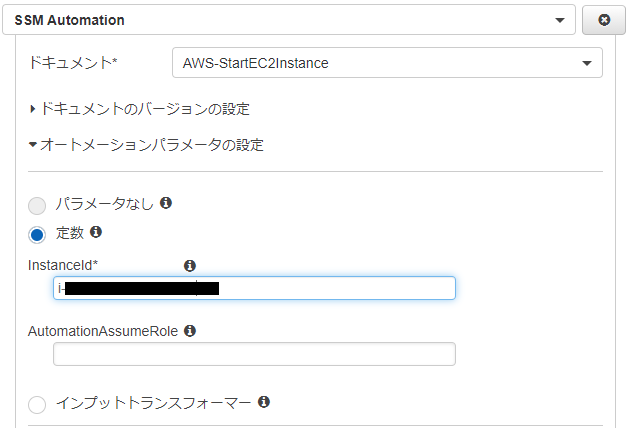Enable the インプットトランスフォーマー radio option
The width and height of the screenshot is (630, 428).
38,405
